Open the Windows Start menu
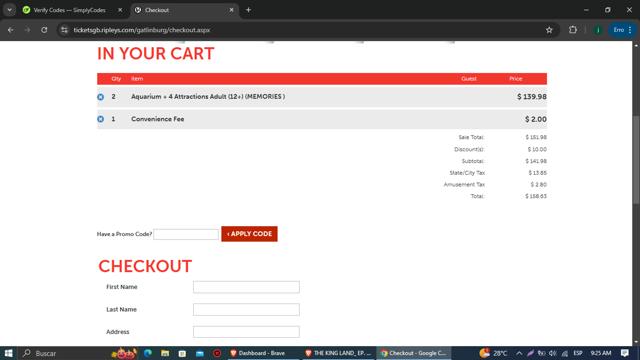The image size is (640, 360). [x=9, y=353]
